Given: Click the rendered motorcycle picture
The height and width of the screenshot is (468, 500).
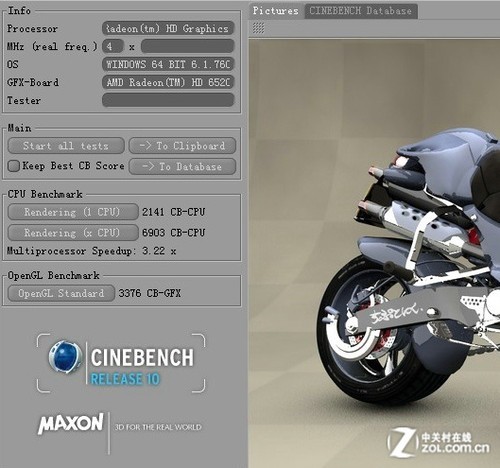Looking at the screenshot, I should pyautogui.click(x=374, y=253).
